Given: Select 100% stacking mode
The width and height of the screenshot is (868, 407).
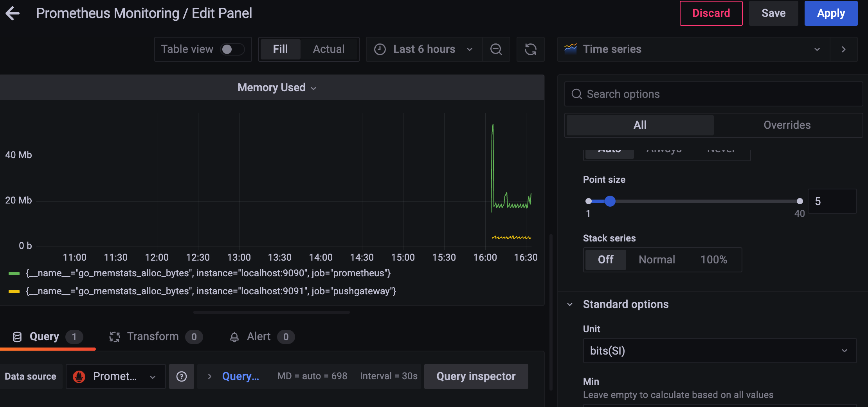Looking at the screenshot, I should (x=713, y=259).
